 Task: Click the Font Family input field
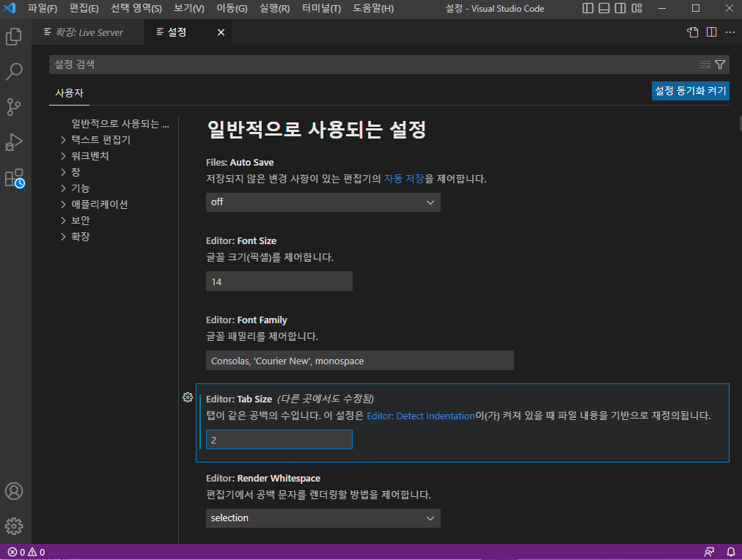tap(360, 361)
